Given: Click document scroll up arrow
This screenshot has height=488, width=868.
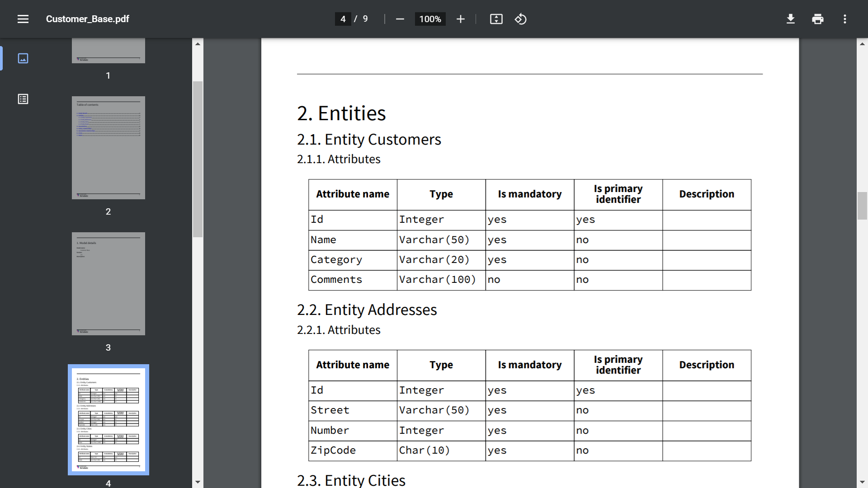Looking at the screenshot, I should point(862,44).
